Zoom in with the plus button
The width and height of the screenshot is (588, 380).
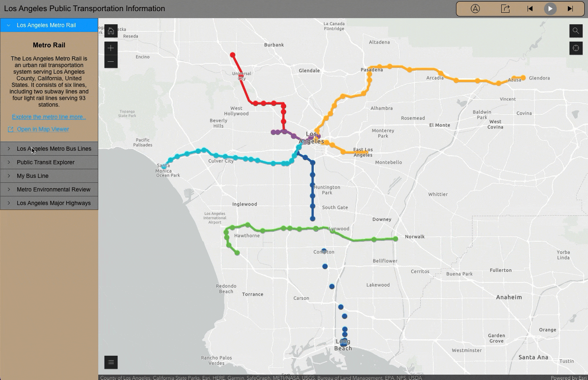coord(111,48)
